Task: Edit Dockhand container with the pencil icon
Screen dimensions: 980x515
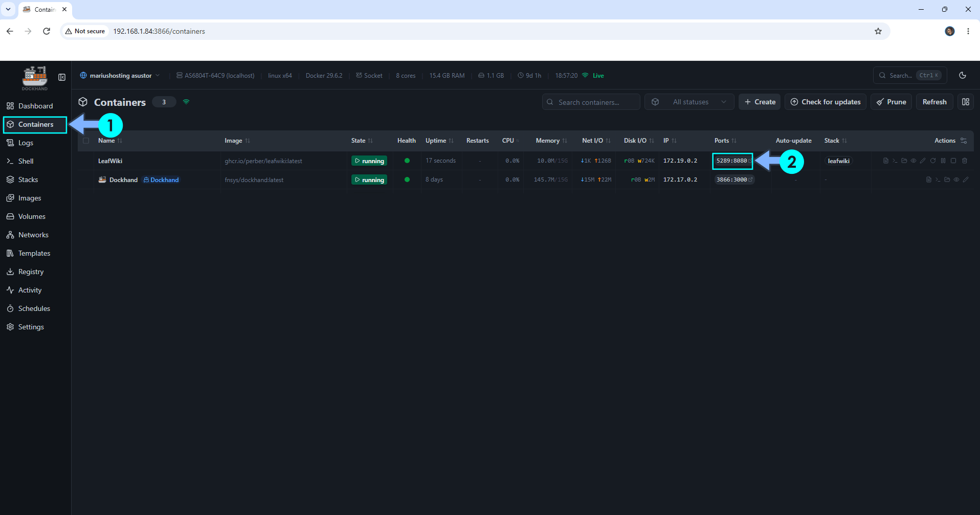Action: tap(966, 180)
